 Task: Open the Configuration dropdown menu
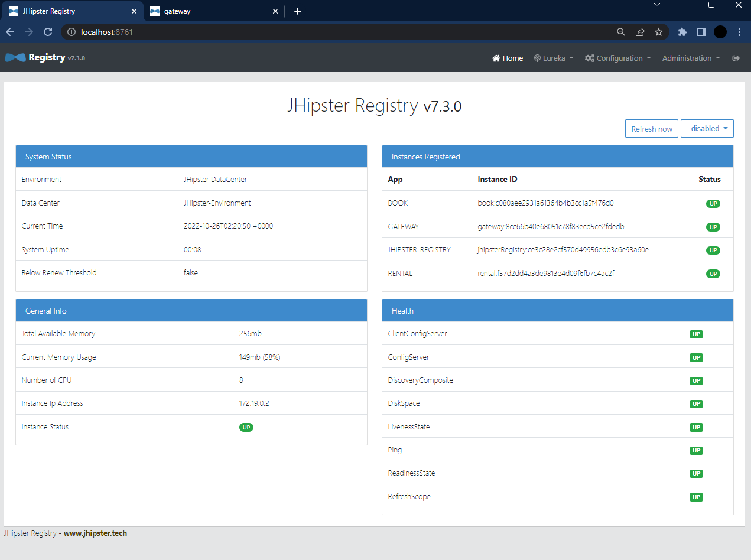tap(618, 58)
